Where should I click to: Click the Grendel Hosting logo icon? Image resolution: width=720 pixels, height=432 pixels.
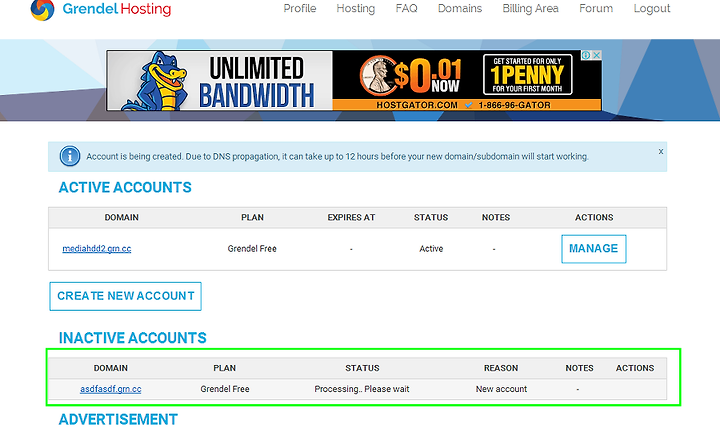[42, 10]
